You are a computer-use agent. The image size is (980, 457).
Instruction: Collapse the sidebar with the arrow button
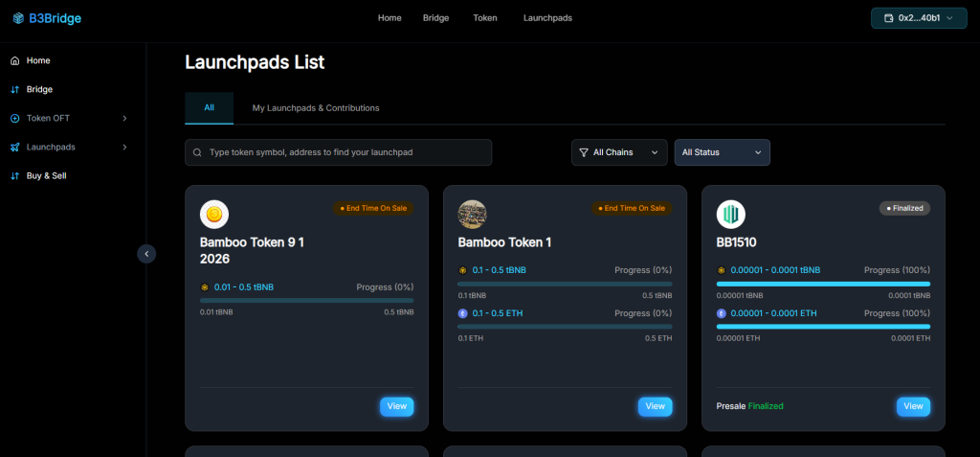coord(145,254)
